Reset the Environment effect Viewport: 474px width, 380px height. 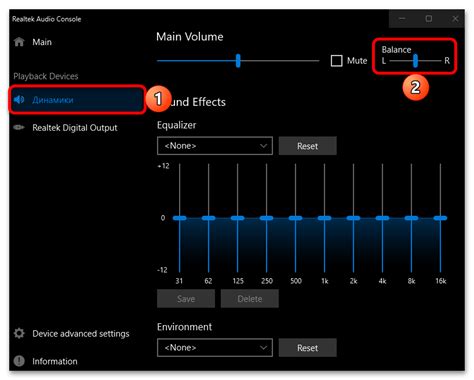308,348
